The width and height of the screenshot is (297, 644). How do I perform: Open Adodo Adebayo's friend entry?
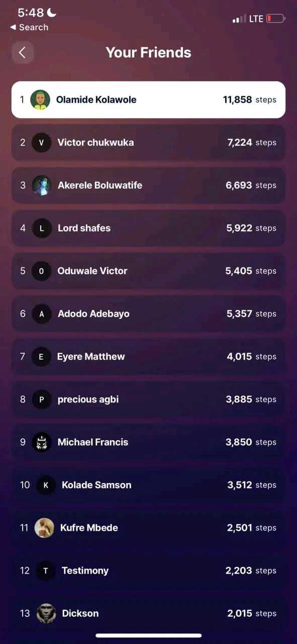[148, 313]
